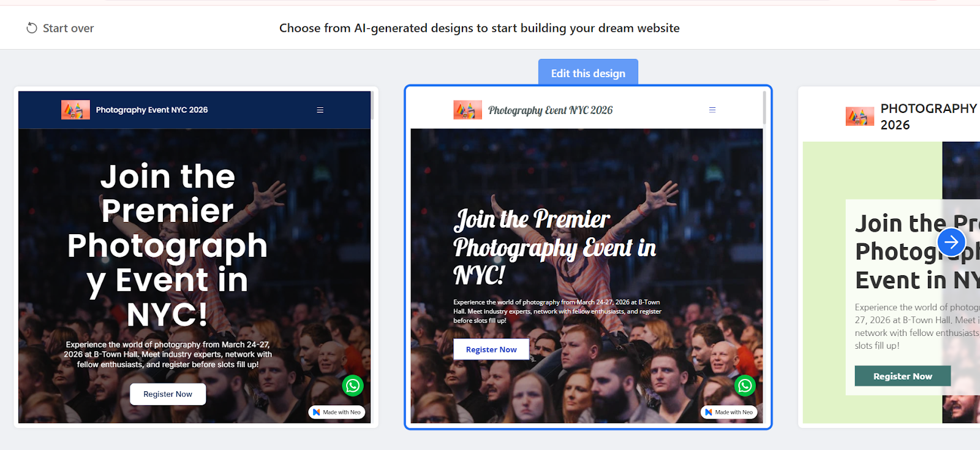Click scrollbar inside the first design preview
980x450 pixels.
[x=372, y=105]
